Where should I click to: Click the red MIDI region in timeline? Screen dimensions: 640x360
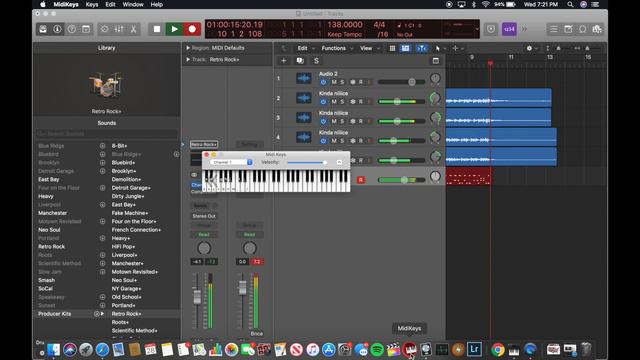468,176
